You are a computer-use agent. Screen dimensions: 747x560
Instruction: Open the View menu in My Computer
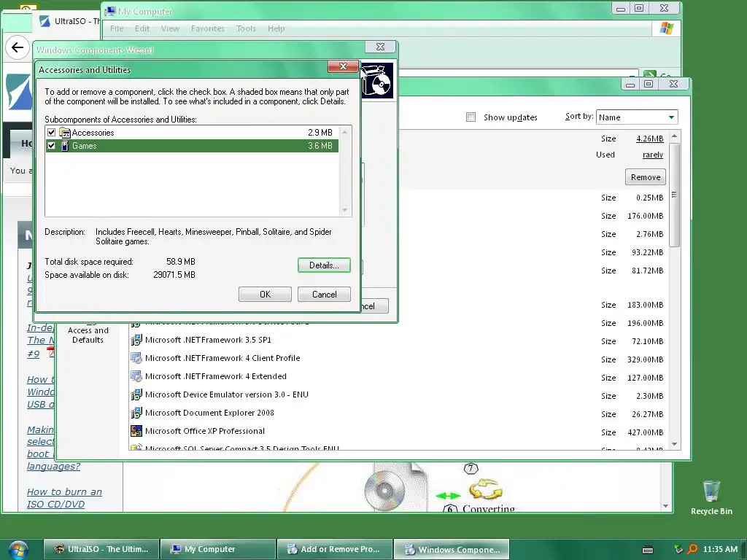click(170, 28)
